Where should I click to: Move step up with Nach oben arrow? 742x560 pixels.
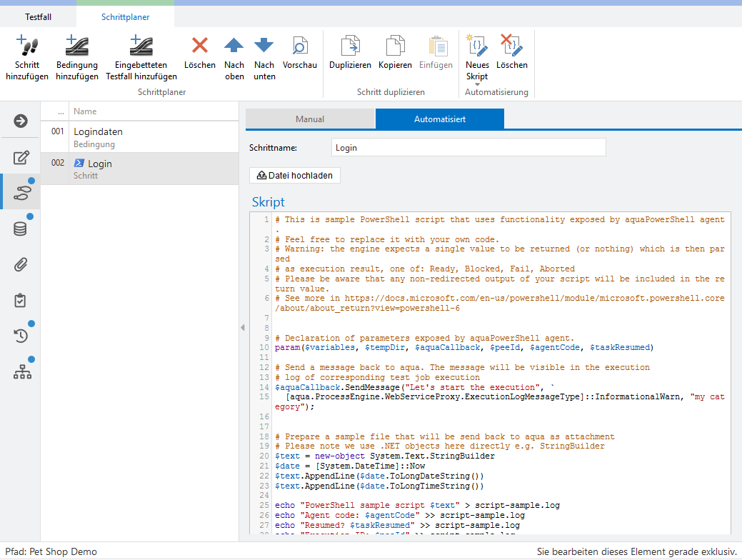click(234, 46)
